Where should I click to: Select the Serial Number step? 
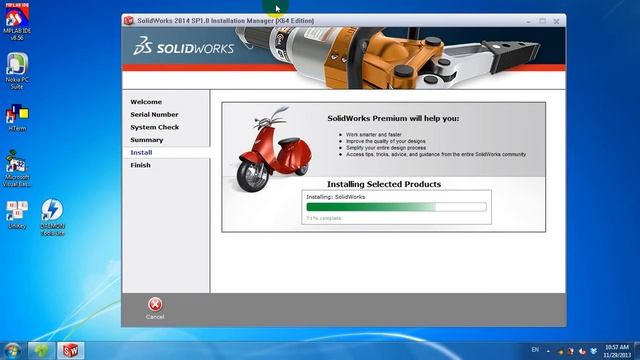pos(154,114)
